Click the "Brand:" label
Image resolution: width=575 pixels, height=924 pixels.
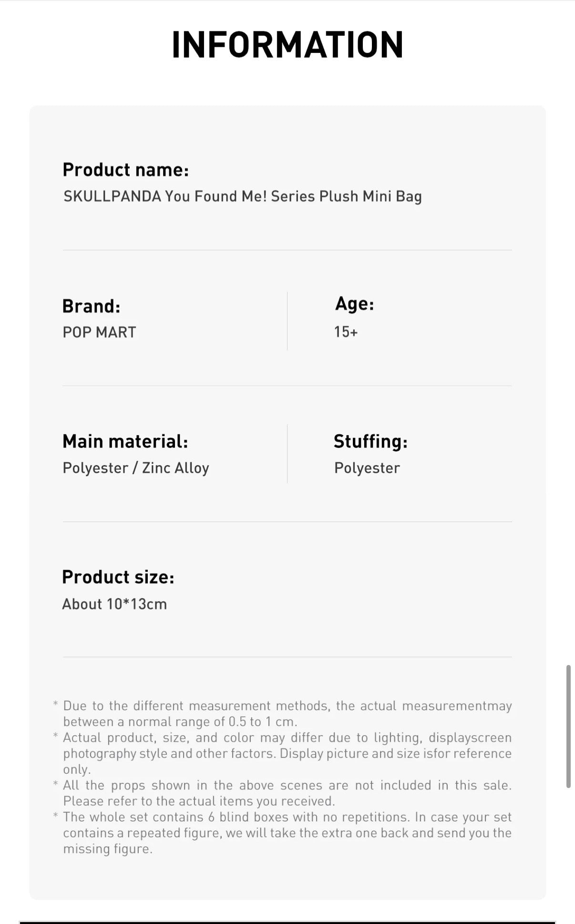pyautogui.click(x=91, y=306)
